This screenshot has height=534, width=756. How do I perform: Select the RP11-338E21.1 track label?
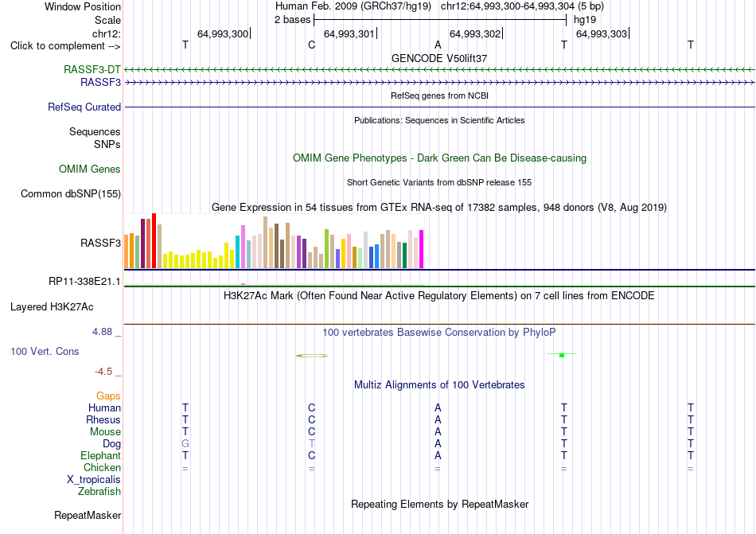tap(84, 282)
